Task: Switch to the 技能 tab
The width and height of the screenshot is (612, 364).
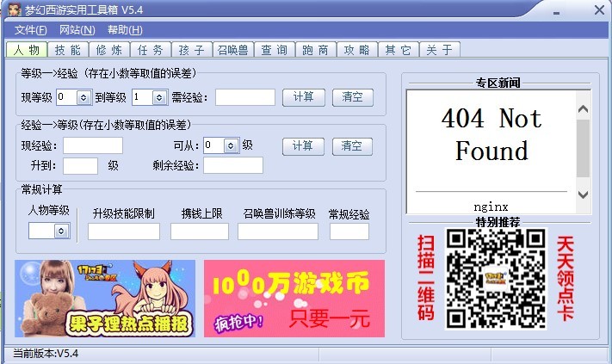Action: [x=69, y=50]
